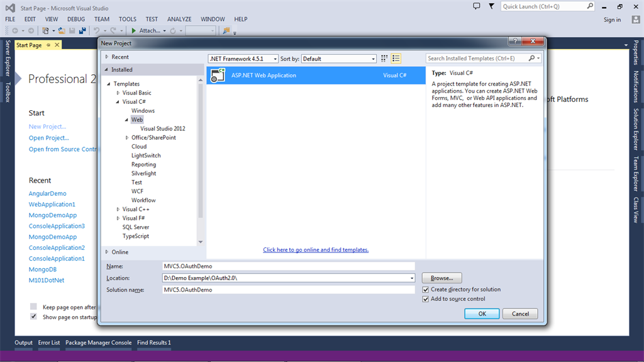Viewport: 644px width, 362px height.
Task: Toggle Show page on startup checkbox
Action: click(x=34, y=316)
